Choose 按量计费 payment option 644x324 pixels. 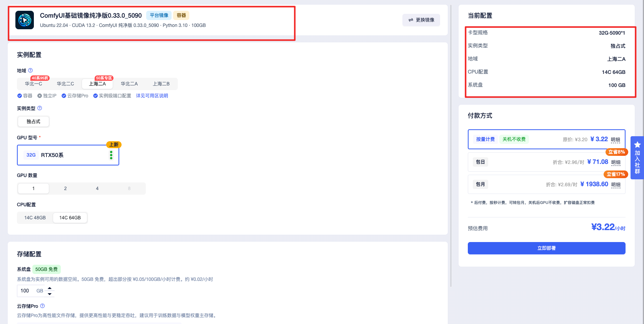547,139
